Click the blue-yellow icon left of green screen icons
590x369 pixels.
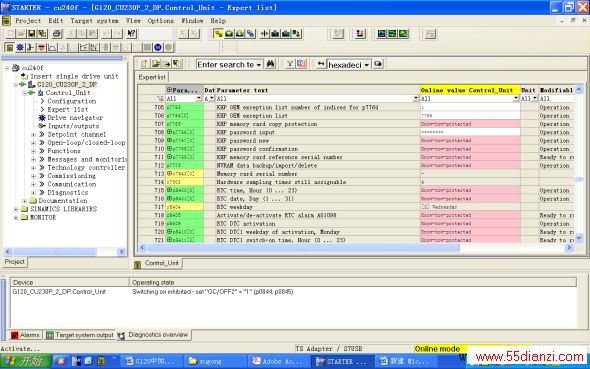point(360,34)
